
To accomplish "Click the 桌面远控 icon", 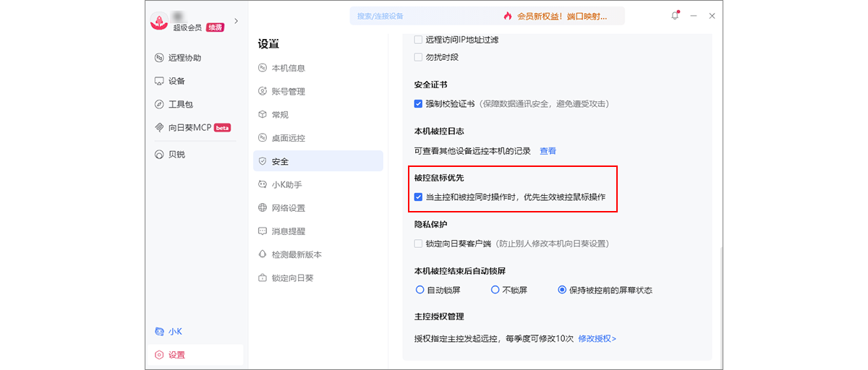I will tap(263, 138).
